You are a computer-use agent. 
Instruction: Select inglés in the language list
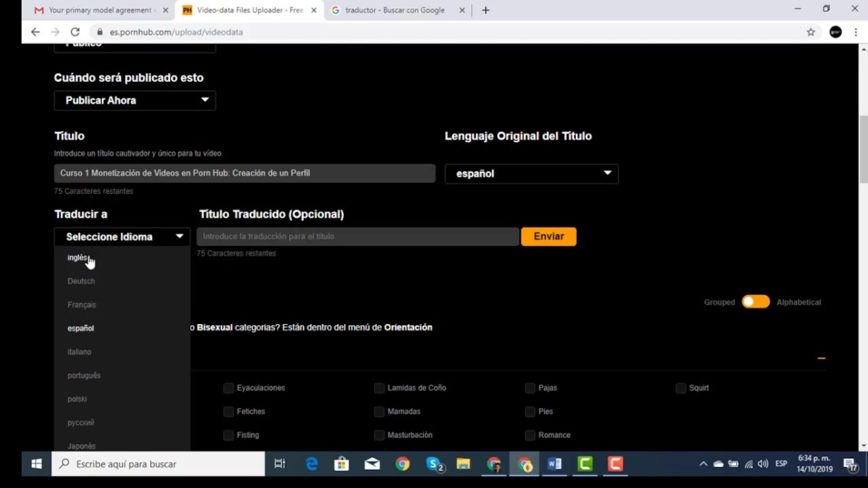pyautogui.click(x=78, y=258)
